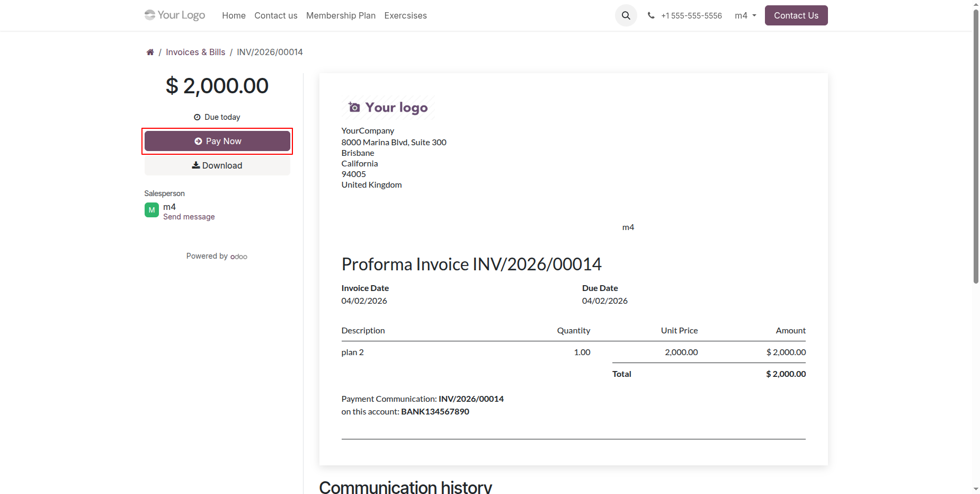
Task: Click the purple Contact Us button
Action: click(796, 15)
